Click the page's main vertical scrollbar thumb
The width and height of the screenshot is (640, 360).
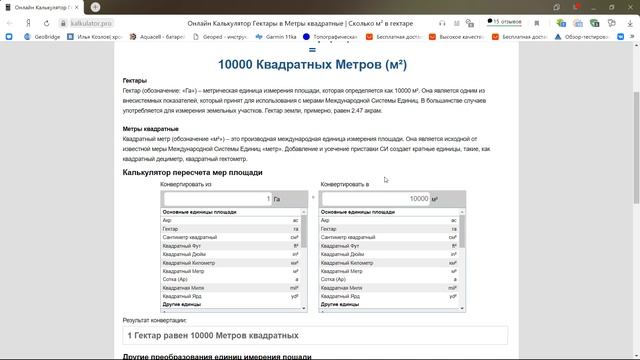click(636, 148)
